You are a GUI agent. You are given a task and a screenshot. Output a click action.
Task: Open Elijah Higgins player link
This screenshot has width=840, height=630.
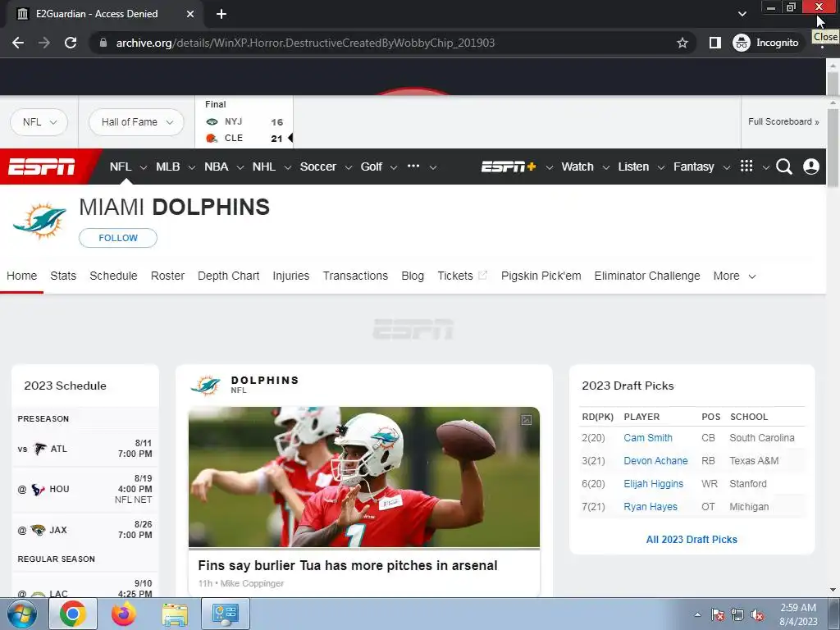[x=654, y=484]
